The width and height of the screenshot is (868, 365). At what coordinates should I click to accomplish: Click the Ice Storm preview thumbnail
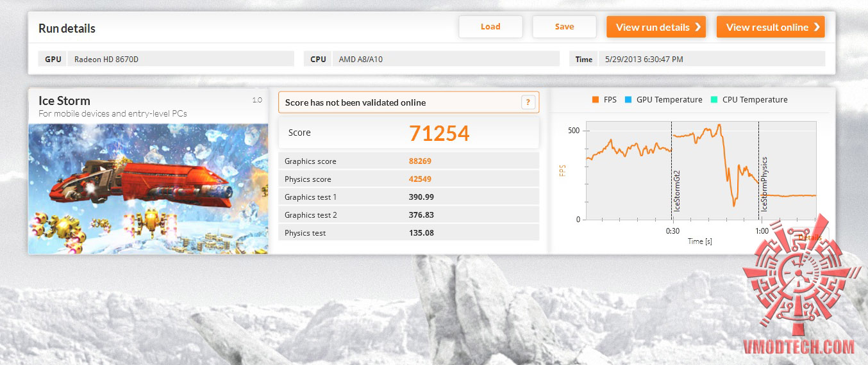pos(148,188)
